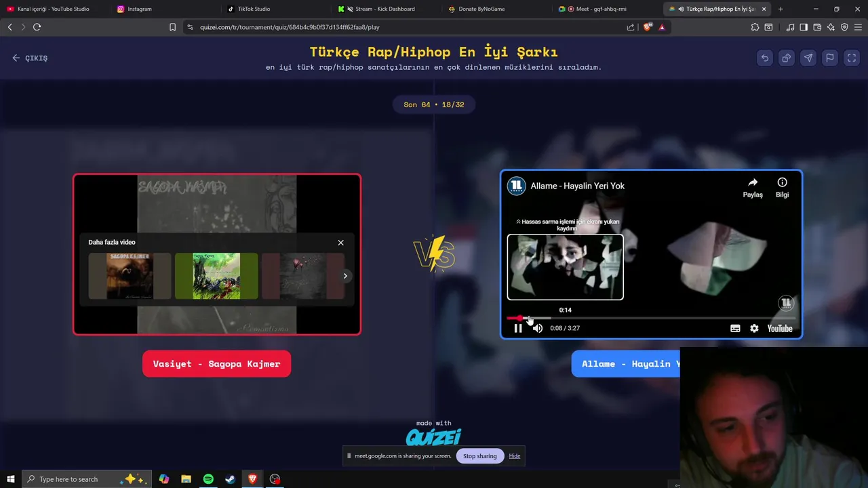Click ÇIKIŞ to exit the quiz

click(30, 58)
